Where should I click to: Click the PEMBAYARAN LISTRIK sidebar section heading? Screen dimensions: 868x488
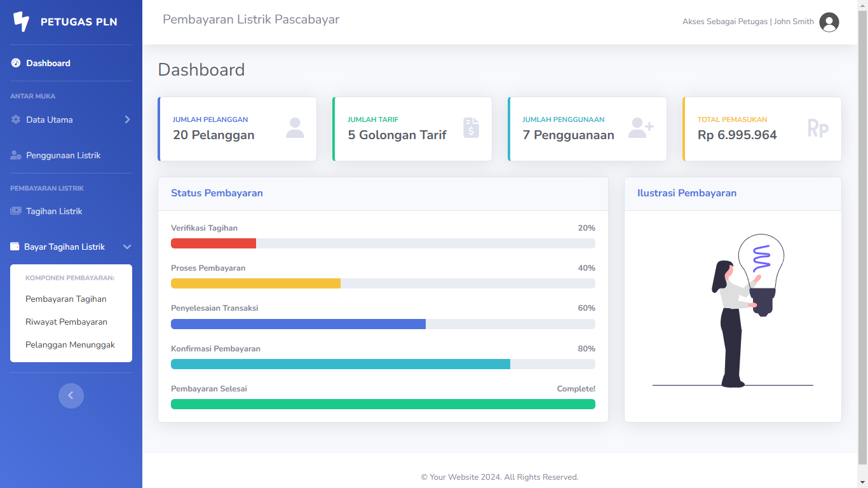[47, 189]
